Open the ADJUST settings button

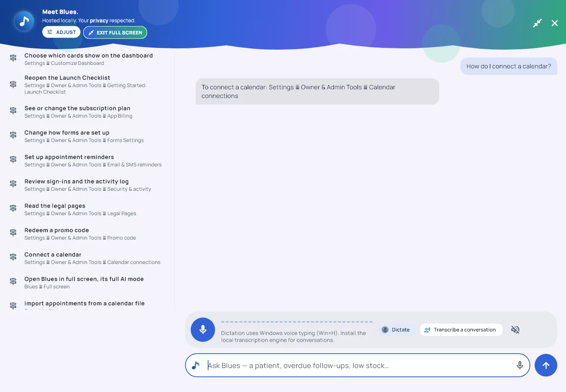click(61, 32)
